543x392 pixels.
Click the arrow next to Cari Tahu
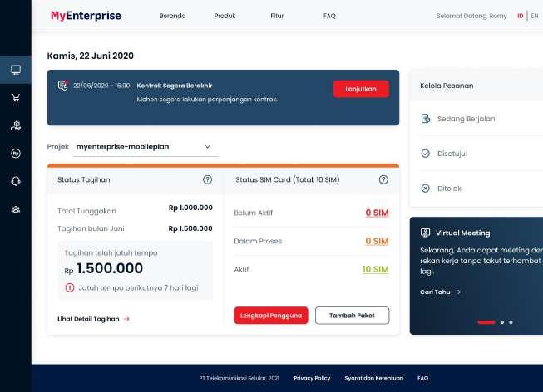(x=458, y=292)
